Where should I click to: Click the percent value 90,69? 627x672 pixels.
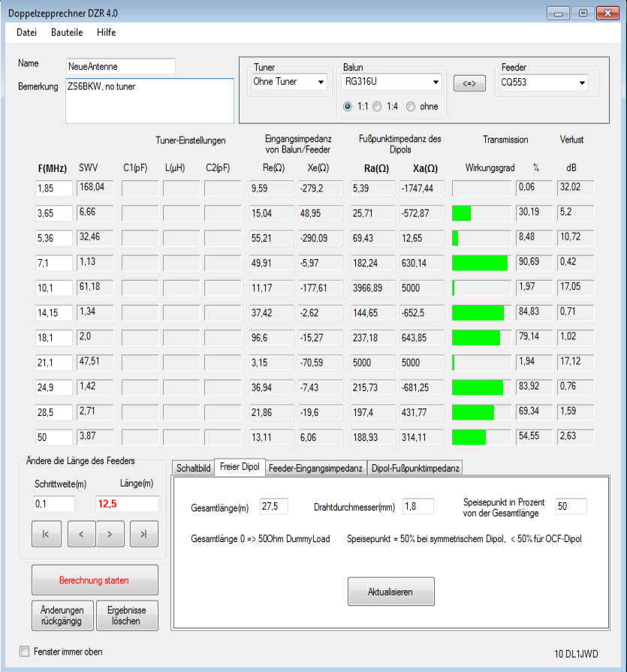(534, 262)
